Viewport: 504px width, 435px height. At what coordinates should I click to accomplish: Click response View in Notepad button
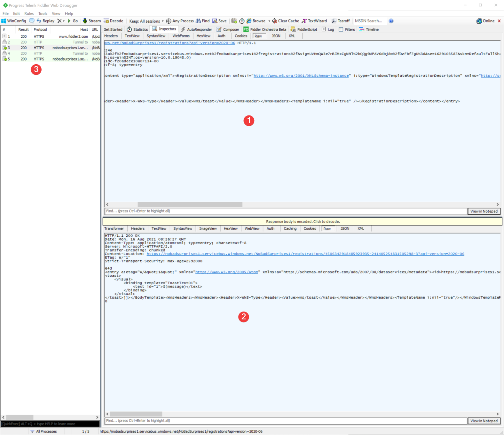point(484,421)
